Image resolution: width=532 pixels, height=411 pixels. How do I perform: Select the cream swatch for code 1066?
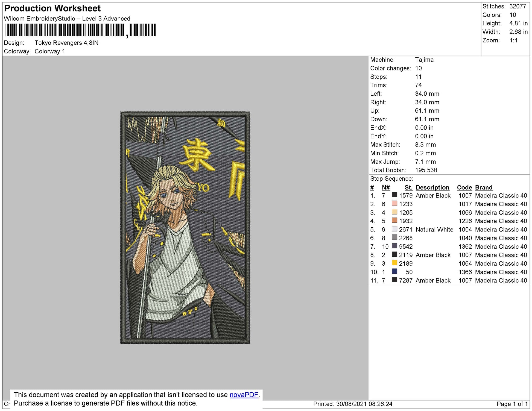tap(394, 212)
